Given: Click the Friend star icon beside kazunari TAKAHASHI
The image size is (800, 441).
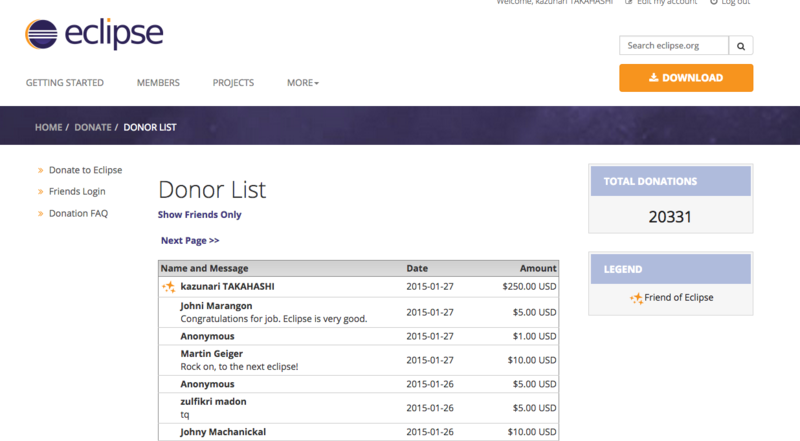Looking at the screenshot, I should click(169, 287).
